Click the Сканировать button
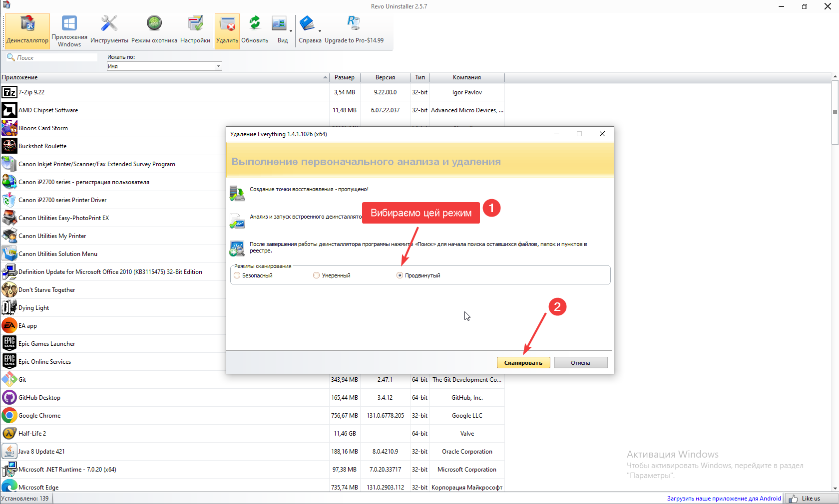Viewport: 839px width, 504px height. coord(523,363)
